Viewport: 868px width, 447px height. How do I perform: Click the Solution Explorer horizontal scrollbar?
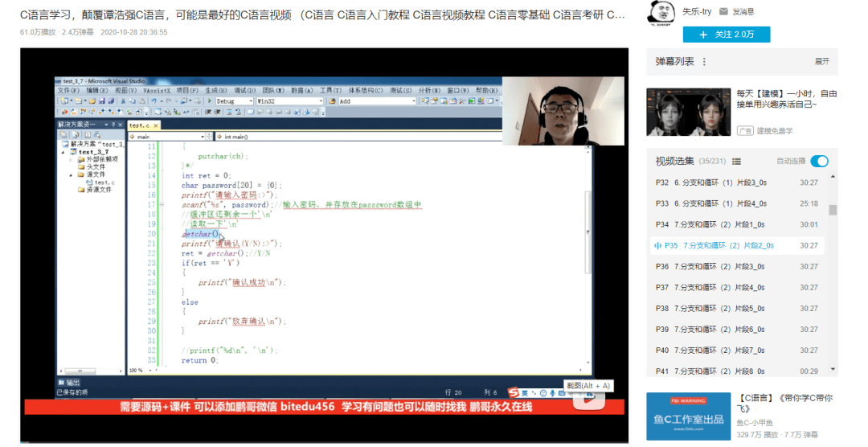(x=80, y=371)
